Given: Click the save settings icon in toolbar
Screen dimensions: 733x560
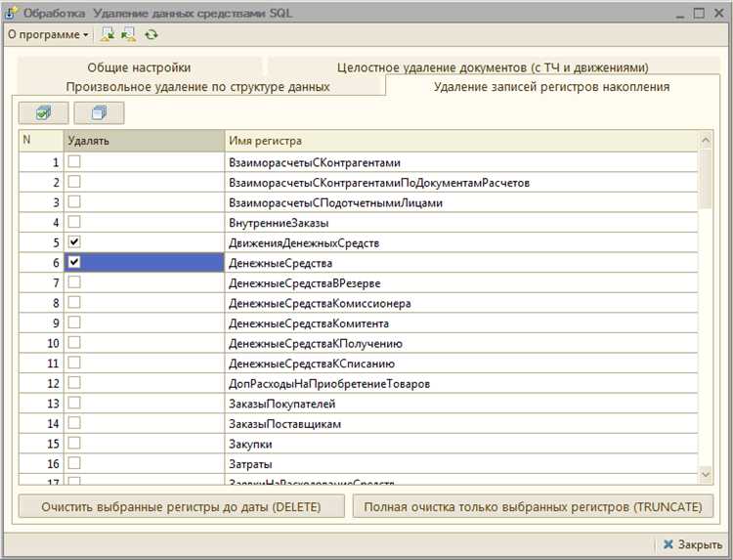Looking at the screenshot, I should click(x=128, y=34).
